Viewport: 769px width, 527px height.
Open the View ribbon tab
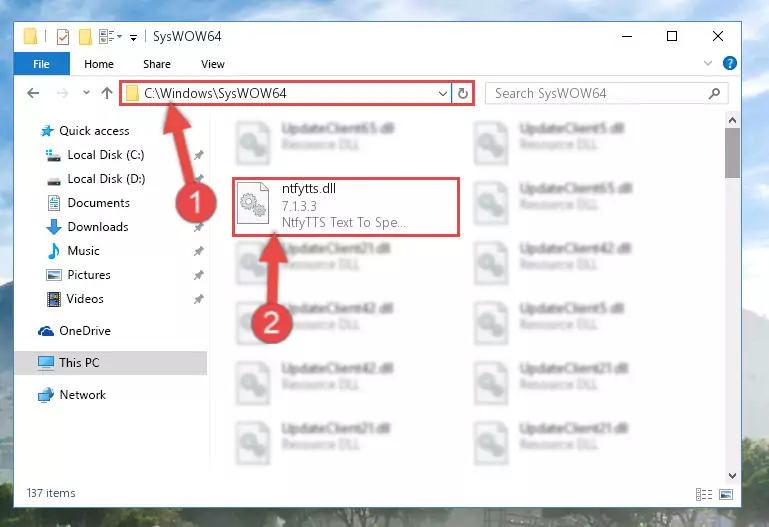(x=213, y=64)
